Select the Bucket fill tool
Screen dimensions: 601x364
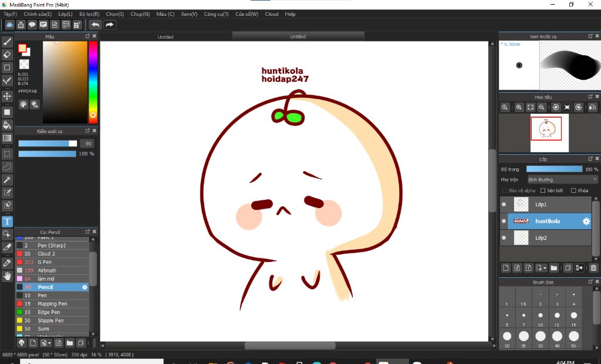pos(7,125)
